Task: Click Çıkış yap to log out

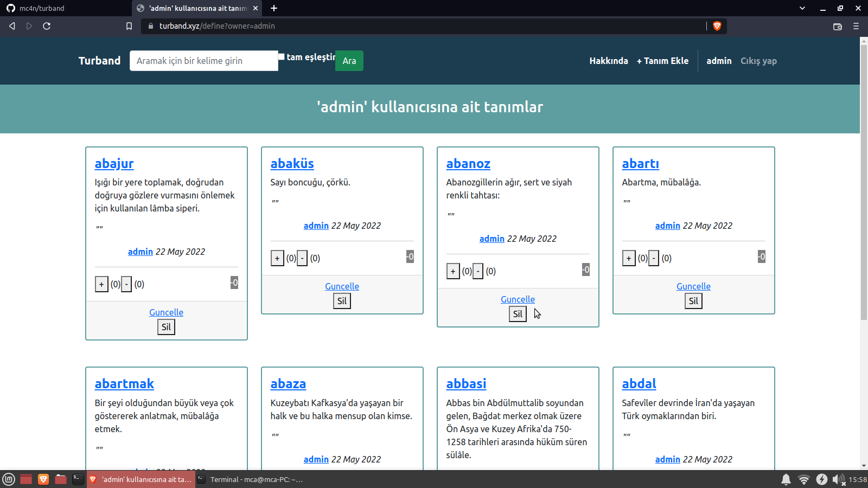Action: pos(758,61)
